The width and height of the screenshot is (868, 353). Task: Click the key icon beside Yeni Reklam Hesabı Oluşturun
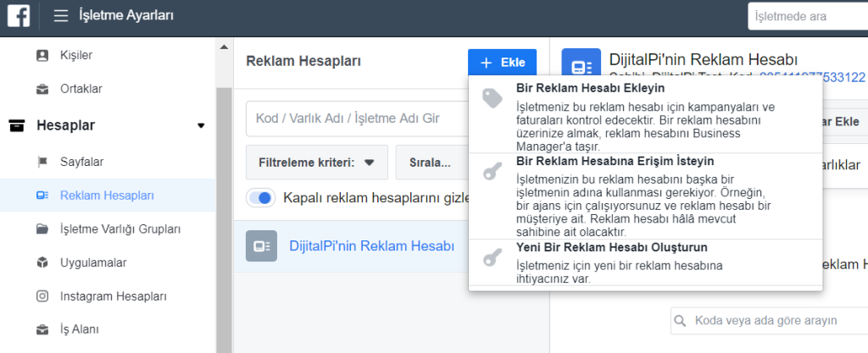coord(492,257)
